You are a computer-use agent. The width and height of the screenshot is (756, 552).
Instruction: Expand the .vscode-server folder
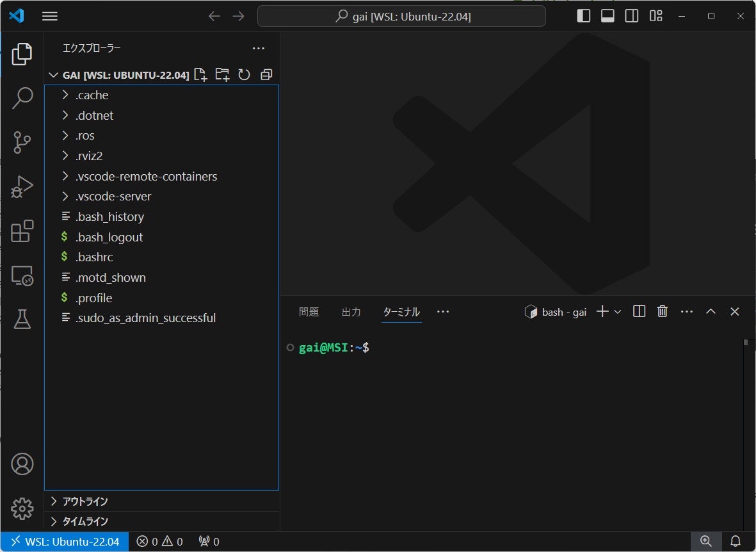(161, 197)
